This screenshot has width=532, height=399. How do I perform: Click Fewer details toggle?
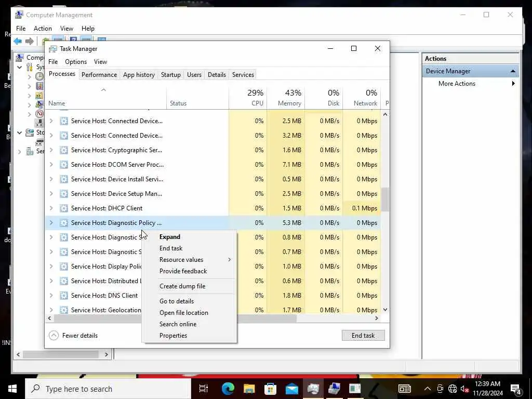(73, 336)
